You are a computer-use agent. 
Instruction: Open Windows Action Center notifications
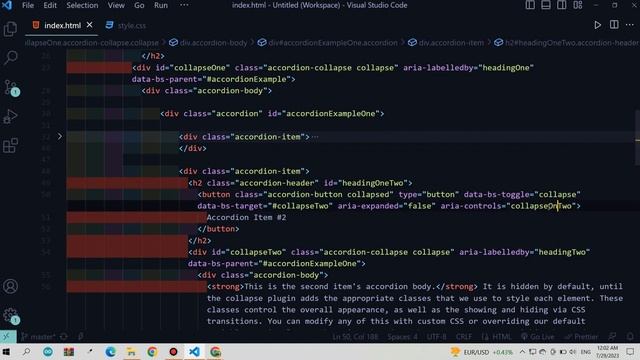(630, 352)
